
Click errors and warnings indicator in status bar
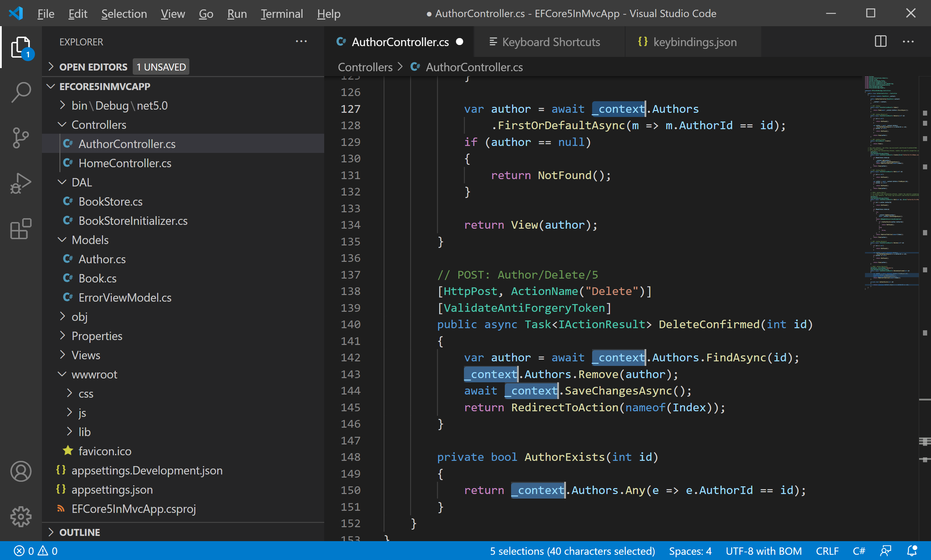pos(36,551)
